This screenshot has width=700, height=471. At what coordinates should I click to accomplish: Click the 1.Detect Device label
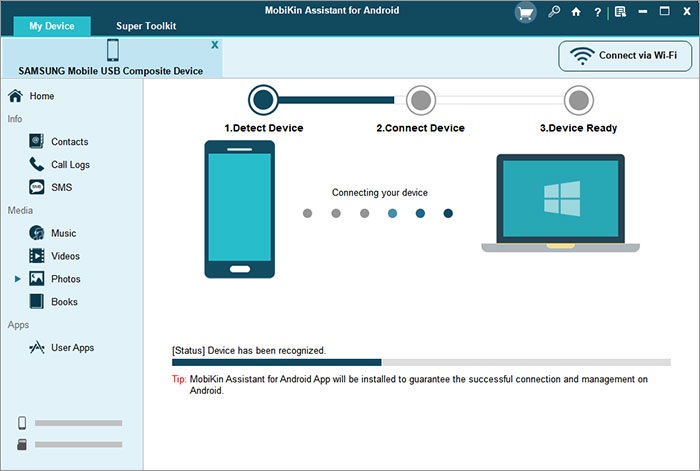point(263,128)
